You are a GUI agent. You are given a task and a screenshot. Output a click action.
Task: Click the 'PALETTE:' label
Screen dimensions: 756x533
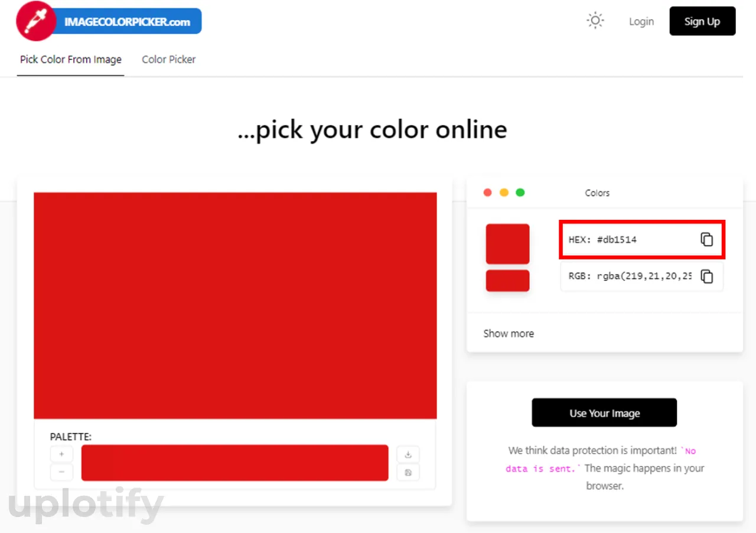(x=71, y=437)
